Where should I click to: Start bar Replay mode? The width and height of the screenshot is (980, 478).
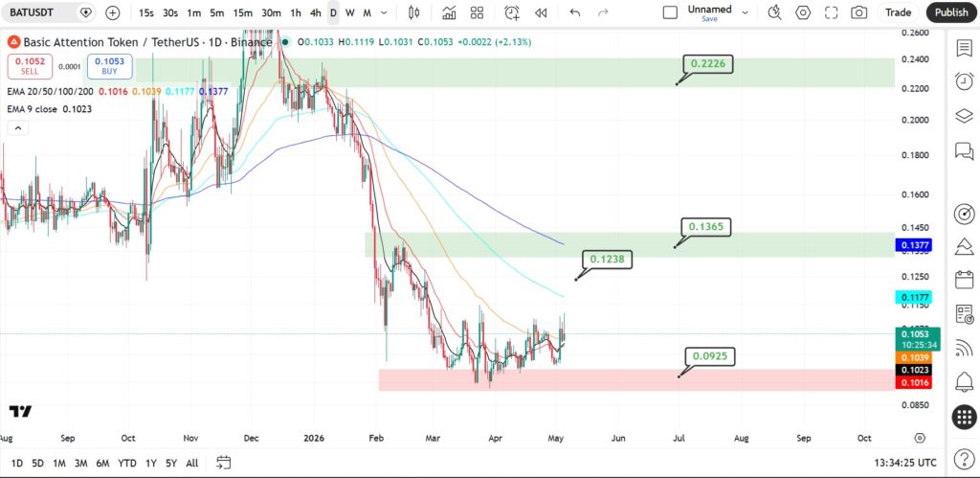pos(542,12)
